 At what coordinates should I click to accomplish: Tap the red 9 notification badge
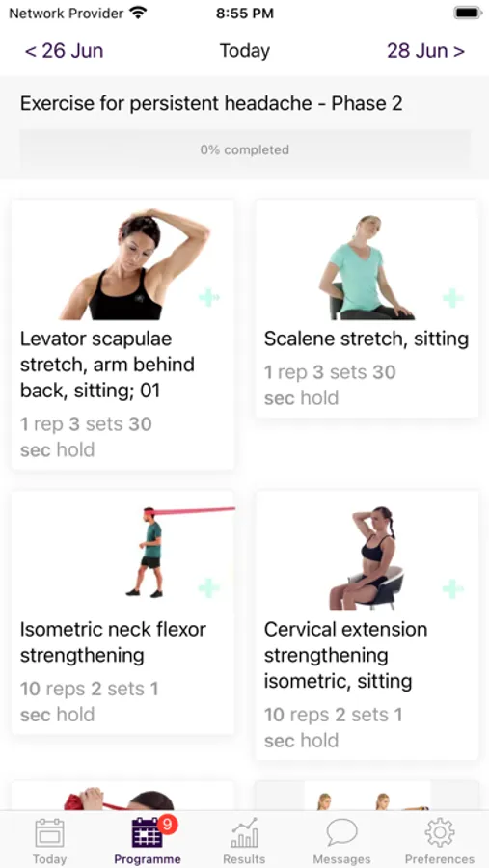tap(167, 825)
